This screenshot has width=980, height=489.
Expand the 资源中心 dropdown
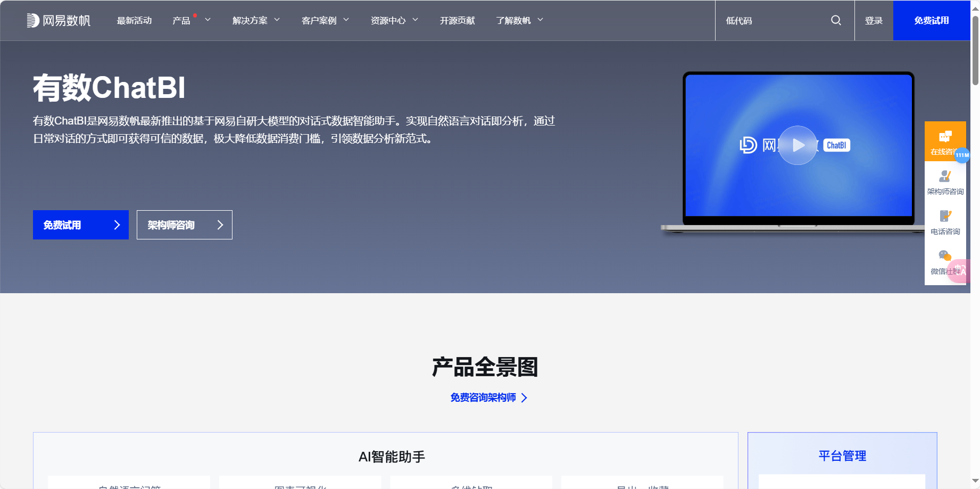pyautogui.click(x=388, y=20)
